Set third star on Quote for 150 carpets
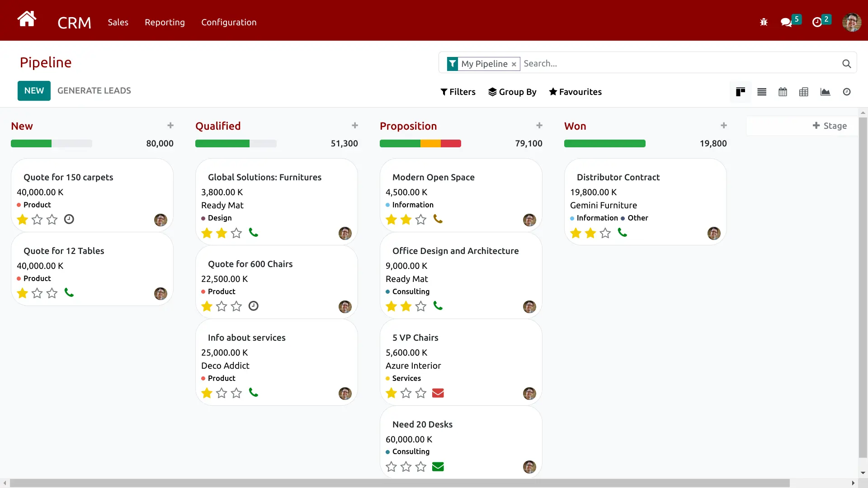The width and height of the screenshot is (868, 488). pyautogui.click(x=52, y=220)
